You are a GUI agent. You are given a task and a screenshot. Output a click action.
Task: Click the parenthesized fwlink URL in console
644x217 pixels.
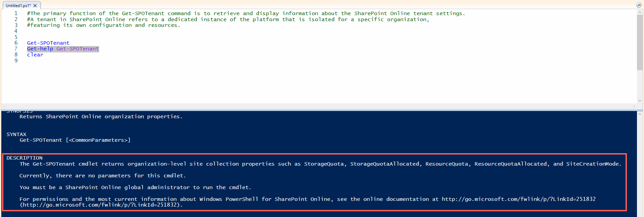pyautogui.click(x=101, y=205)
